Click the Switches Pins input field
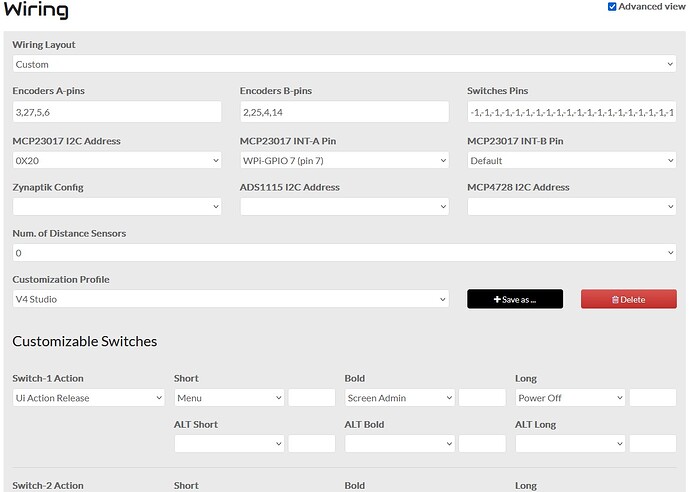The height and width of the screenshot is (492, 690). click(572, 112)
